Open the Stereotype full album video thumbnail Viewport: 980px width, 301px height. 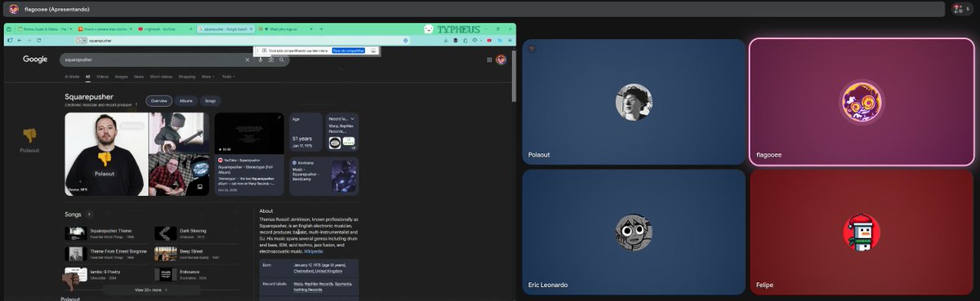[x=249, y=133]
